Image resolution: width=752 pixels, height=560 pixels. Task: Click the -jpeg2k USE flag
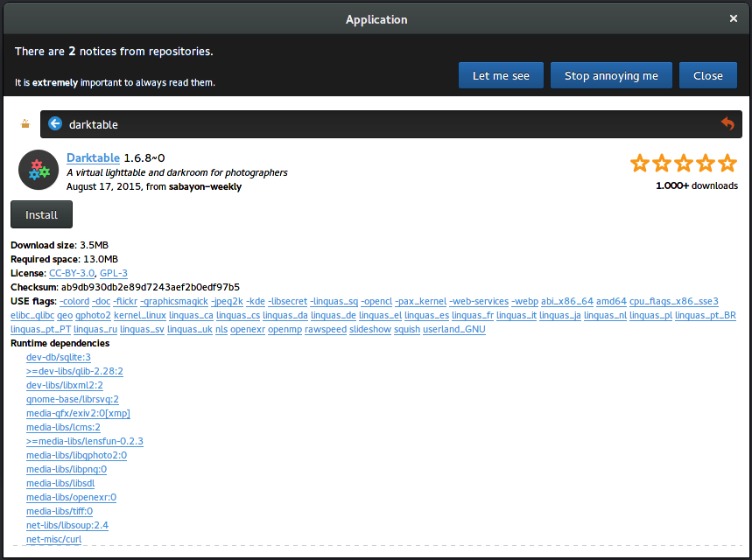(228, 302)
